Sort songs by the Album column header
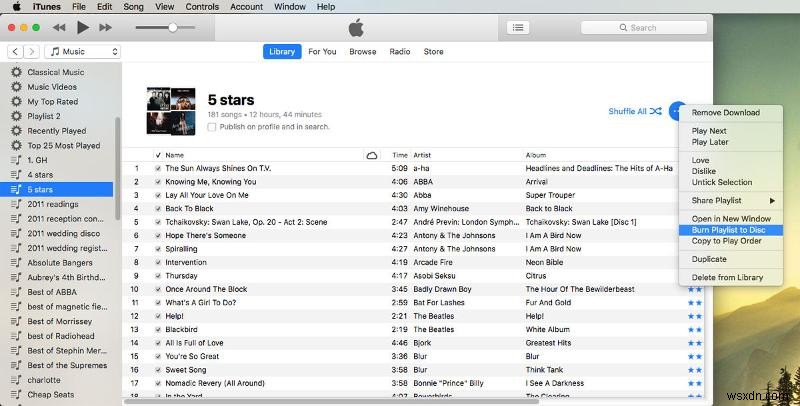Viewport: 800px width, 406px height. click(536, 155)
